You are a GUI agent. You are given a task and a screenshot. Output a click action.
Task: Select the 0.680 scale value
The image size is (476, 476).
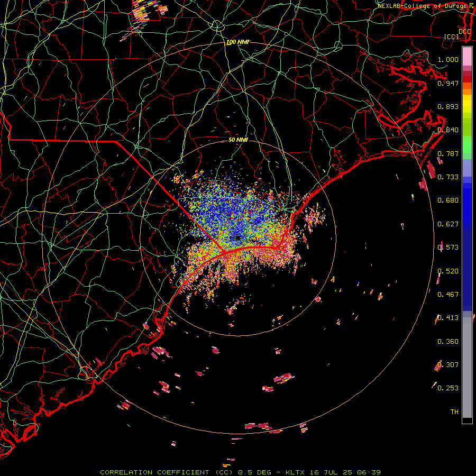(448, 200)
